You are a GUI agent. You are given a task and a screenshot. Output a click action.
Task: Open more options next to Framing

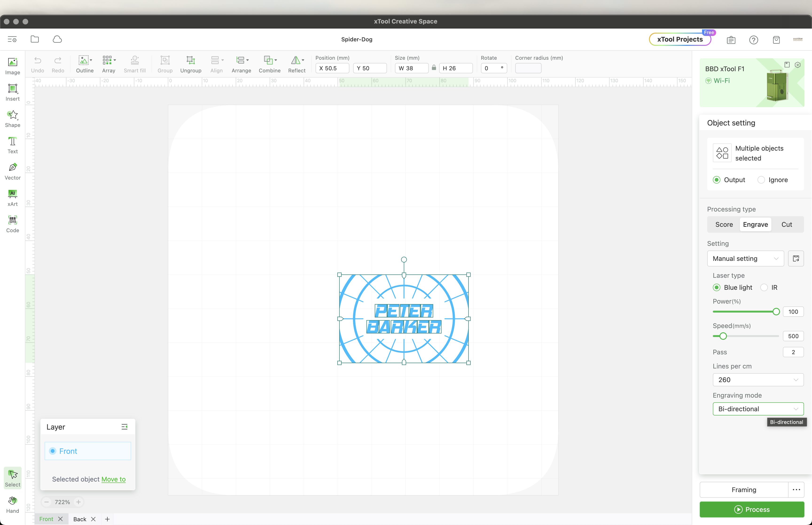tap(796, 490)
